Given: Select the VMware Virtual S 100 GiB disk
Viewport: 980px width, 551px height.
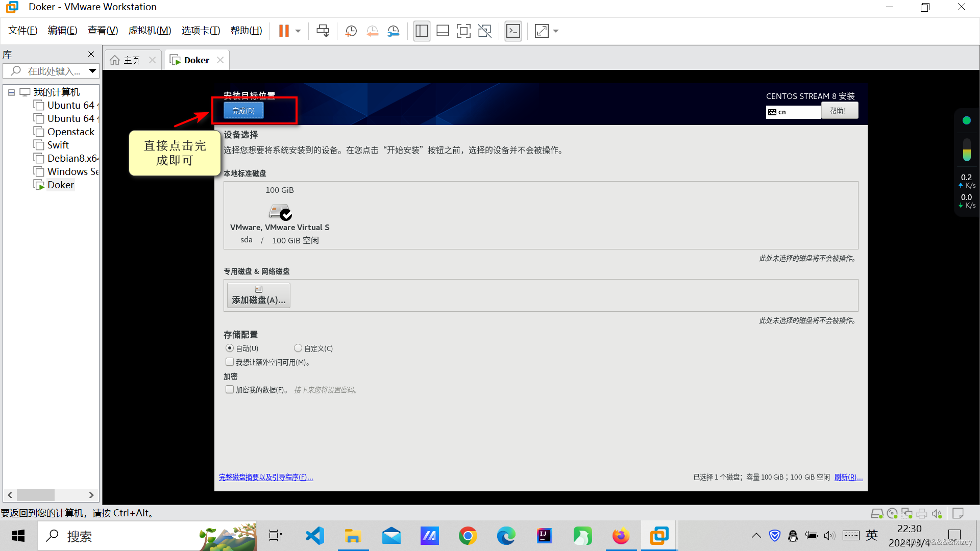Looking at the screenshot, I should point(280,212).
